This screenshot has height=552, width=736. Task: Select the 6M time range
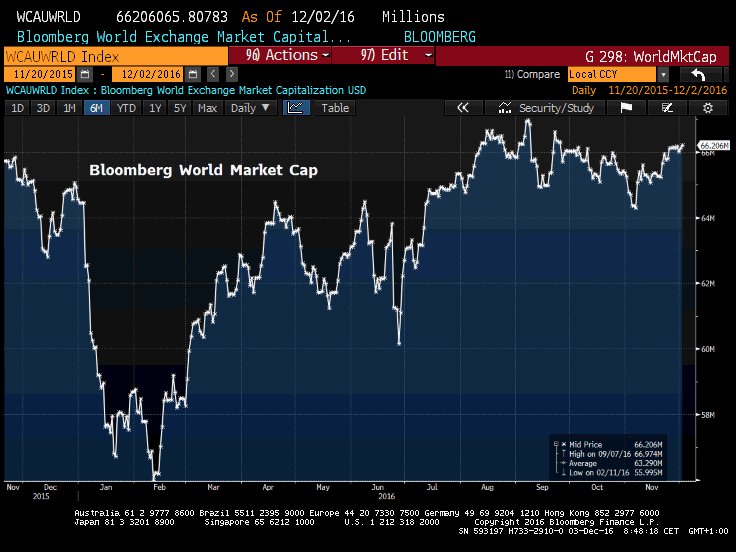[x=96, y=108]
